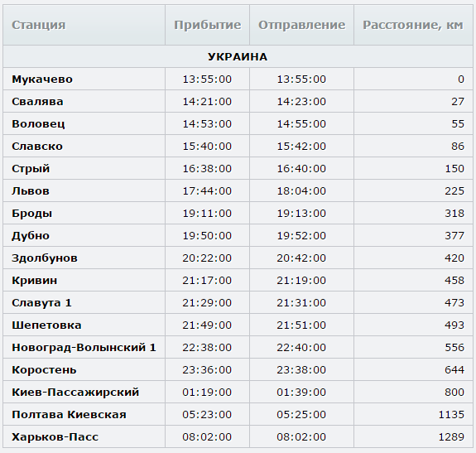Select the Киев-Пассажирский station name
The width and height of the screenshot is (476, 453).
[x=75, y=393]
